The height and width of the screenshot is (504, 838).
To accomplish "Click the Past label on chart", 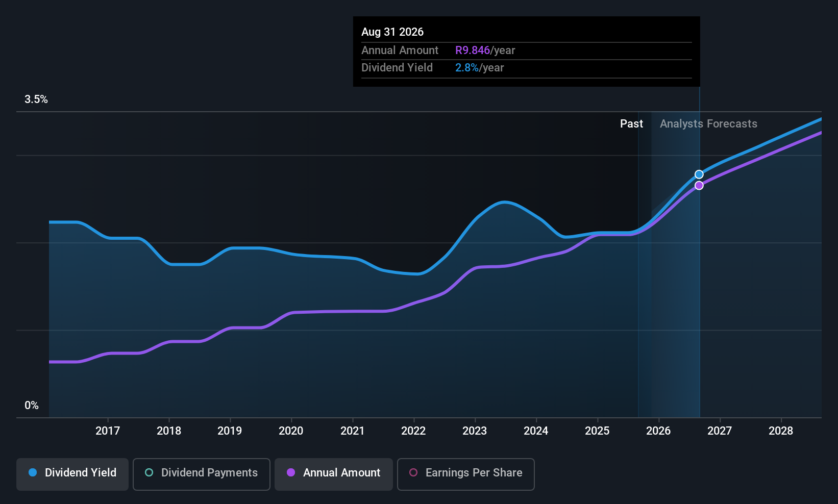I will coord(631,124).
